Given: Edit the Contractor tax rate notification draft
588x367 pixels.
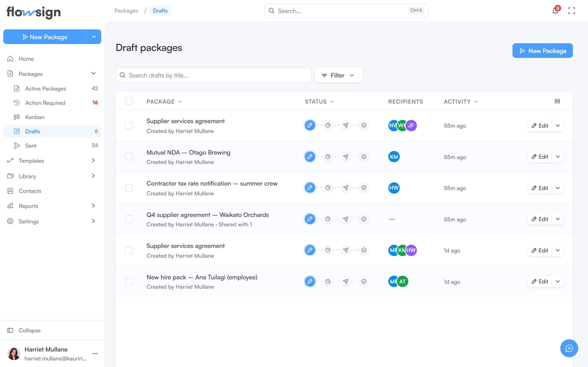Looking at the screenshot, I should [540, 188].
